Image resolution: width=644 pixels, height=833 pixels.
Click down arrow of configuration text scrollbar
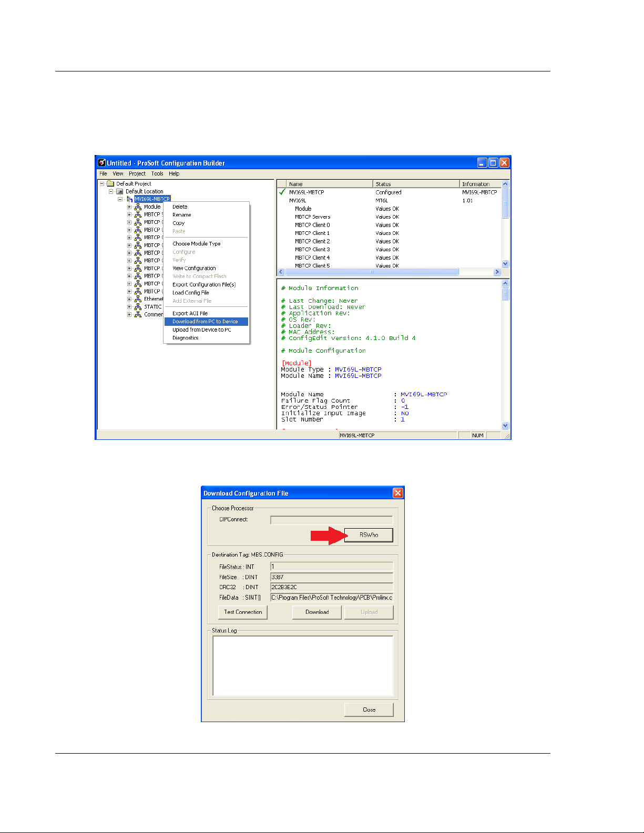point(505,426)
